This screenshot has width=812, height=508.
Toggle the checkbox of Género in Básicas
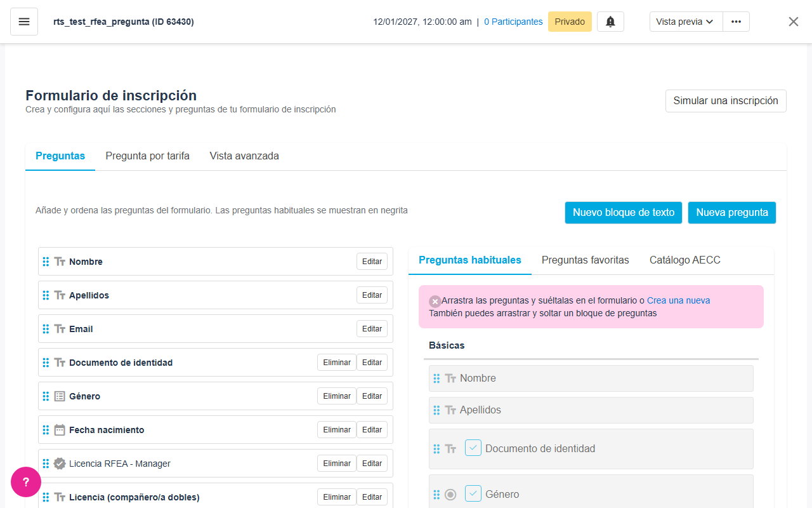click(x=473, y=493)
